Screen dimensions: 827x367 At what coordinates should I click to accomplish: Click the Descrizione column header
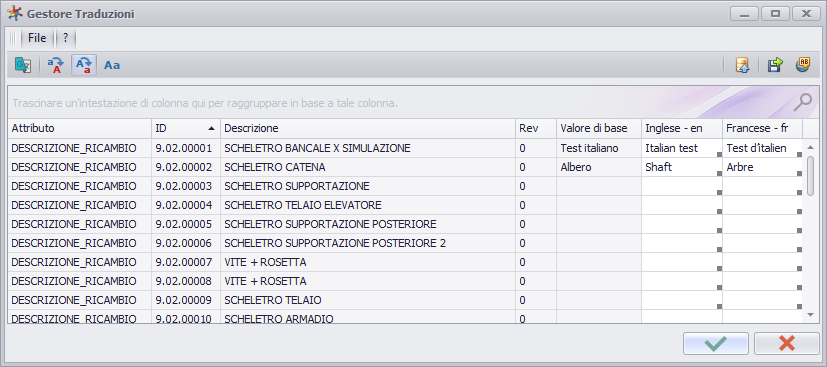[368, 128]
